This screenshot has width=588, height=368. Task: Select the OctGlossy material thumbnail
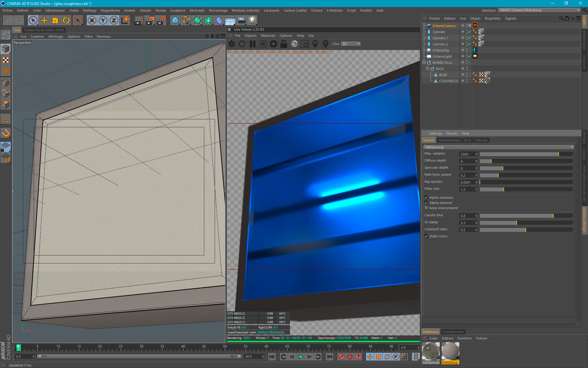point(450,352)
